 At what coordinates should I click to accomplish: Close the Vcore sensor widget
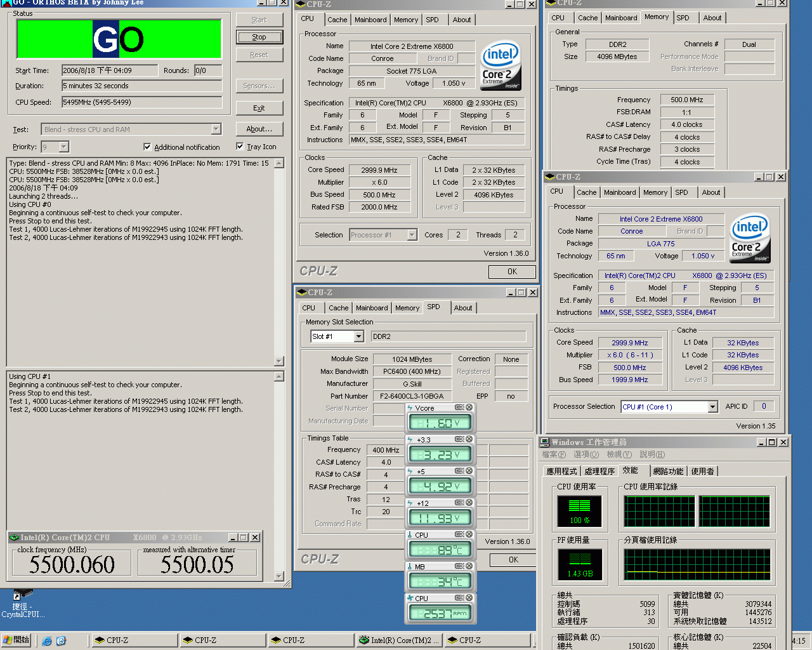[469, 408]
